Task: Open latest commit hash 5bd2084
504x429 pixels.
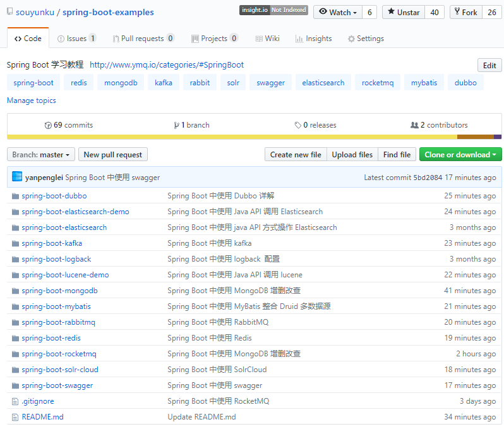Action: click(x=428, y=178)
